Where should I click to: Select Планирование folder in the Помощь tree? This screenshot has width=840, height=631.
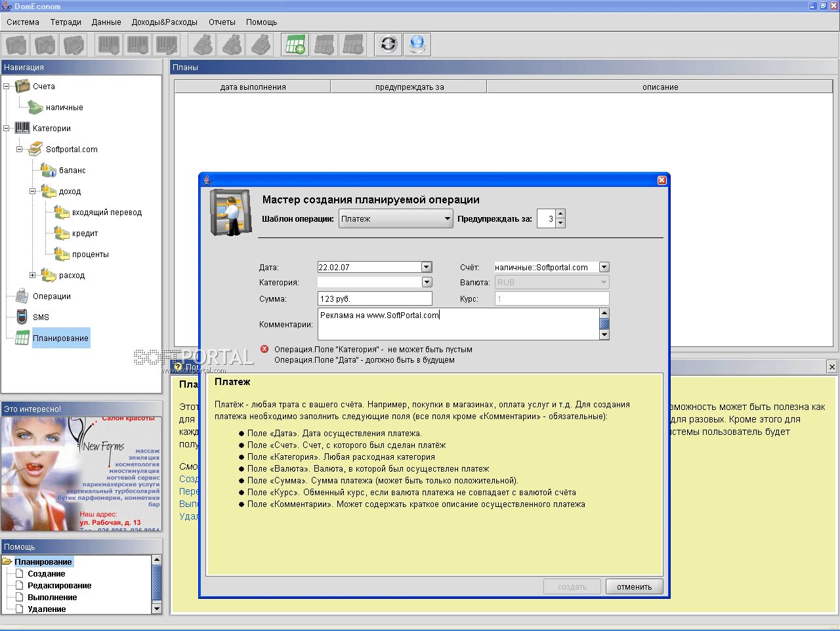click(x=43, y=561)
